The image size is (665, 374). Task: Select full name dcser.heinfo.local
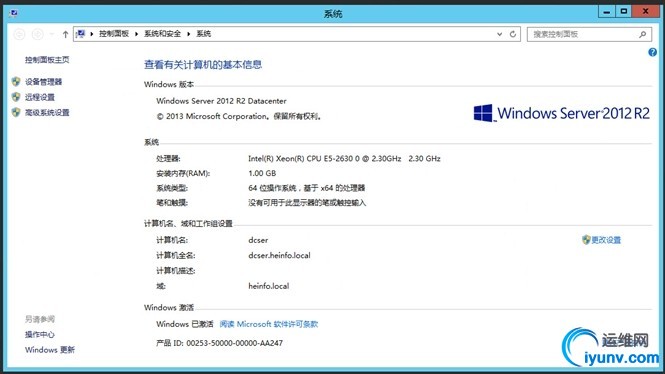pyautogui.click(x=279, y=255)
